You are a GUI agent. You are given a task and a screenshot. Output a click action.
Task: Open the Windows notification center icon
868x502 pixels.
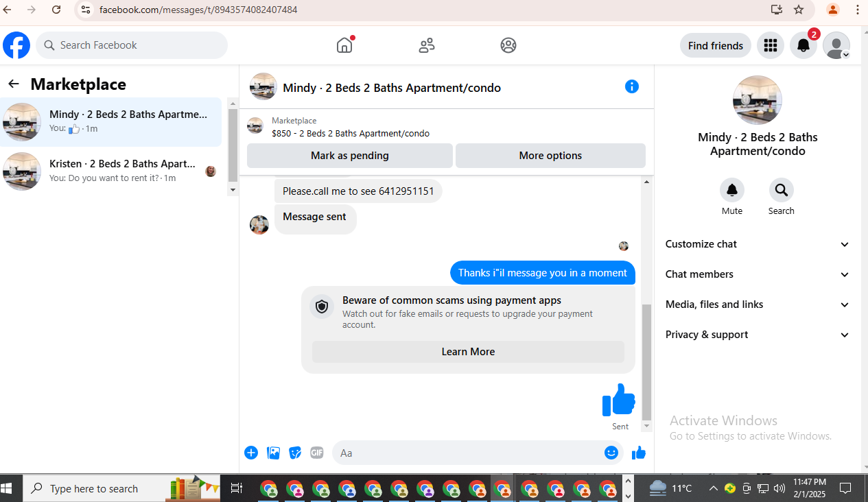[846, 488]
